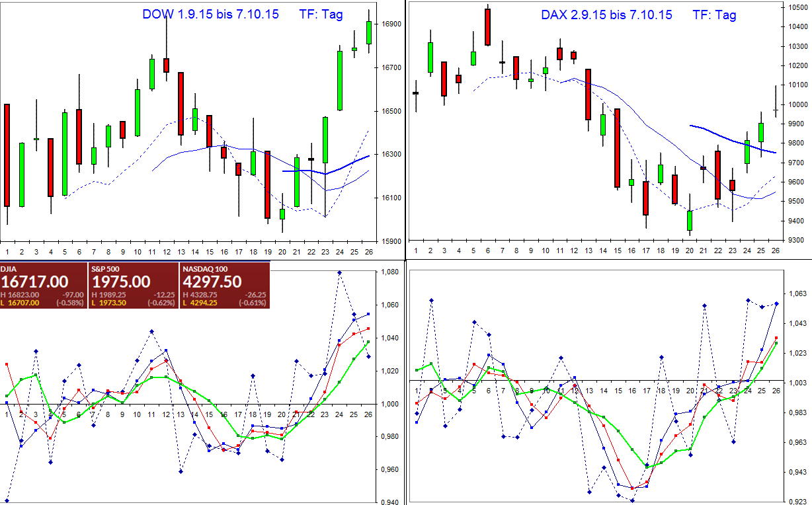Screen dimensions: 812x505
Task: Select the TF: Tag label on DAX chart
Action: pyautogui.click(x=714, y=15)
